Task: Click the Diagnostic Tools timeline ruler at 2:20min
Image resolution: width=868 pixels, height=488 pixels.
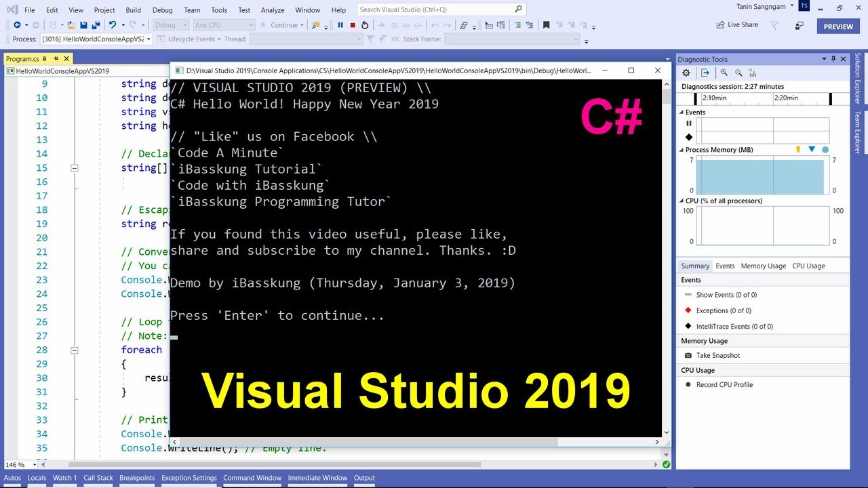Action: (787, 98)
